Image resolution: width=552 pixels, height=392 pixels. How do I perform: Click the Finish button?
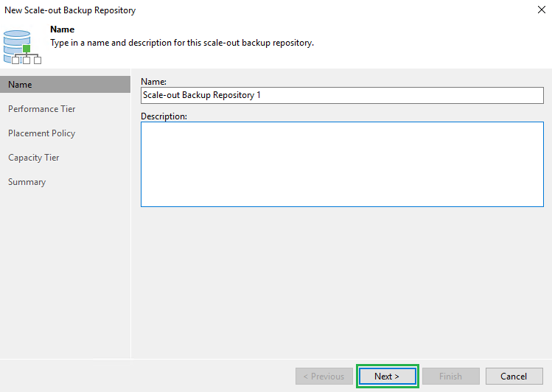tap(450, 377)
